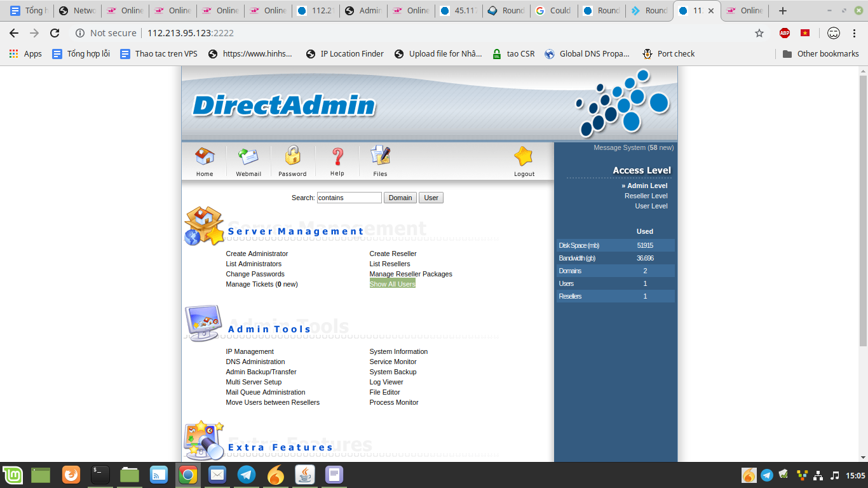Open the Webmail envelope icon
Viewport: 868px width, 488px height.
pos(248,157)
